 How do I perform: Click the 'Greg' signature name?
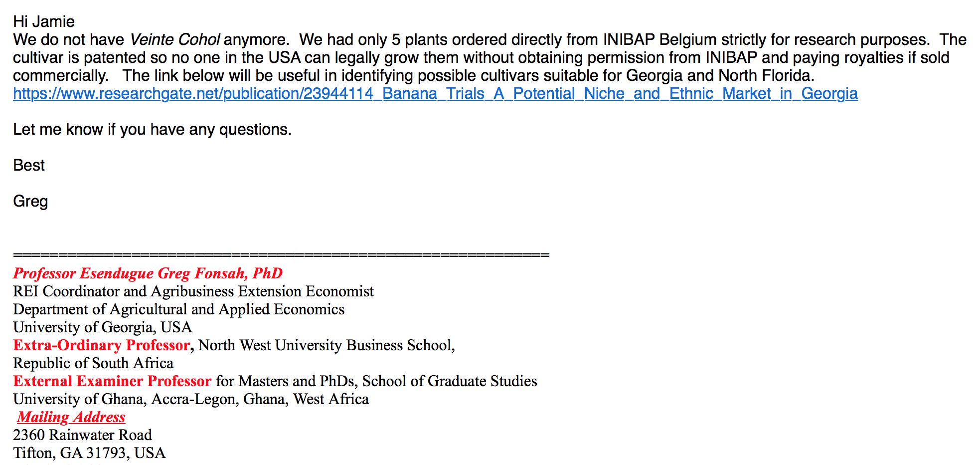[30, 202]
